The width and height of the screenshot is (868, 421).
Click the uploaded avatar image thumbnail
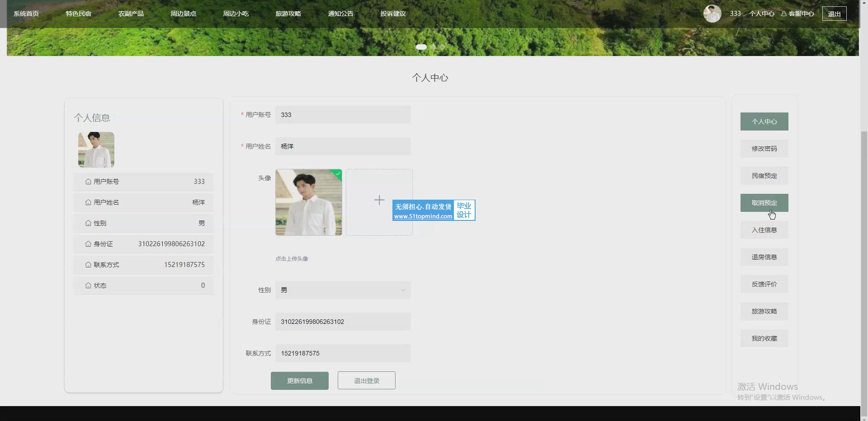309,202
